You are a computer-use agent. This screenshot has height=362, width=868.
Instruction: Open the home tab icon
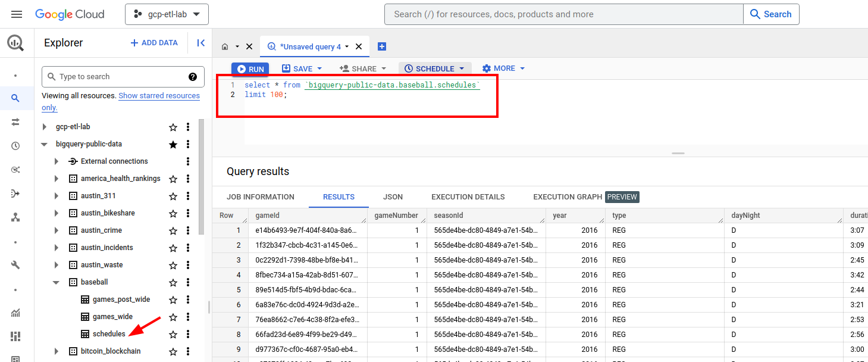click(x=225, y=46)
